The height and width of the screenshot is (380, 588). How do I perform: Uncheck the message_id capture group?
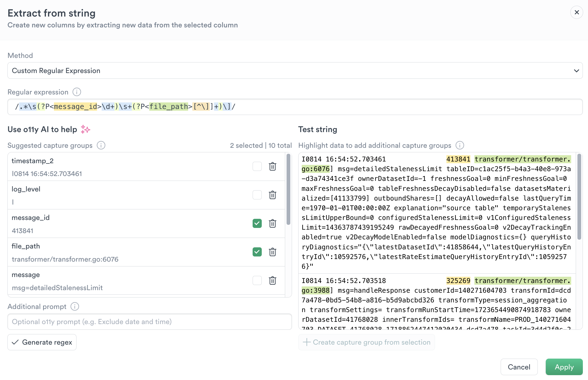[x=257, y=223]
